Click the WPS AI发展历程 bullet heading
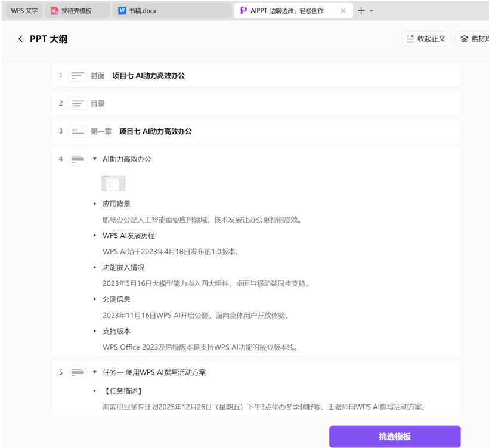Viewport: 489px width, 448px height. [x=129, y=236]
